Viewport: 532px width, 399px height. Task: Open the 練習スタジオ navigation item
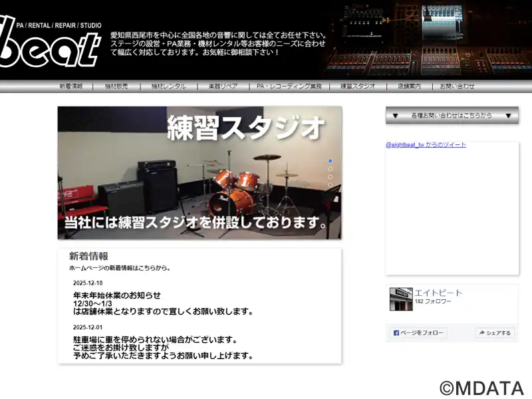tap(358, 86)
